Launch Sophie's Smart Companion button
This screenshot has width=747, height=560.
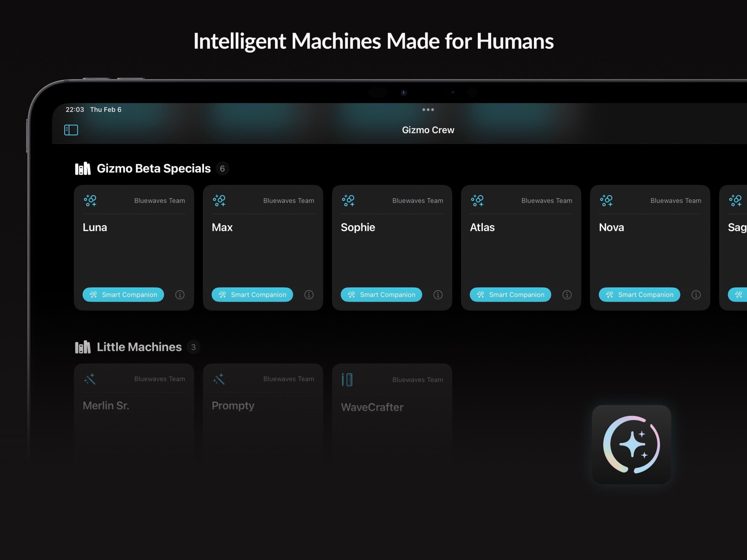tap(381, 295)
